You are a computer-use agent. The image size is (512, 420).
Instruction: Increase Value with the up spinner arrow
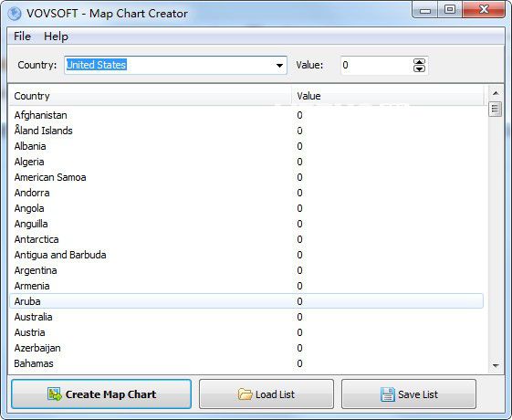[419, 62]
